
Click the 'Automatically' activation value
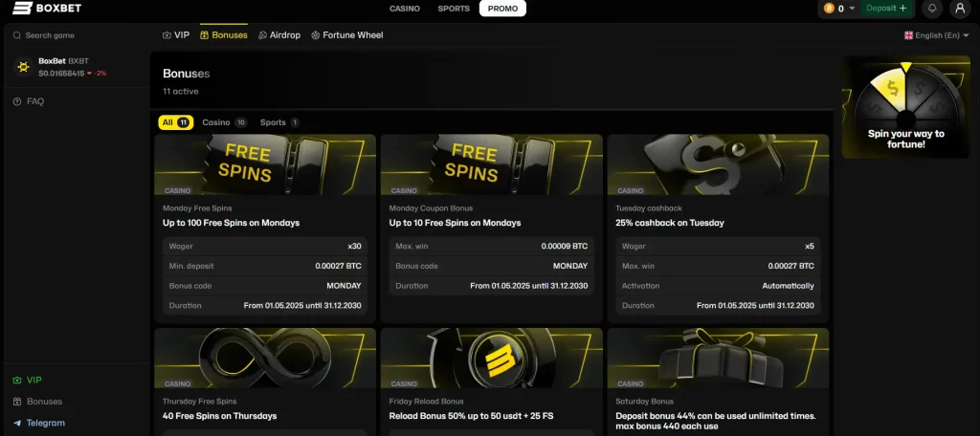coord(789,286)
